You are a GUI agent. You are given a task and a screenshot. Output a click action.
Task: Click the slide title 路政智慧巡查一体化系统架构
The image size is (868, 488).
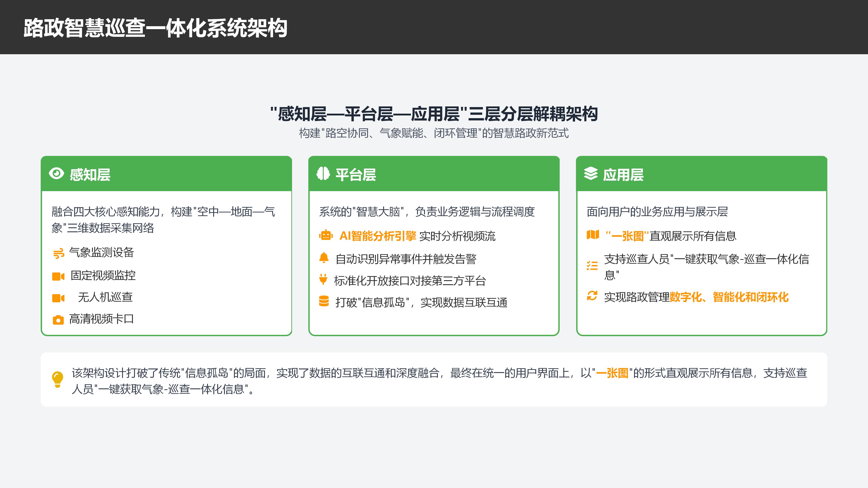[155, 28]
